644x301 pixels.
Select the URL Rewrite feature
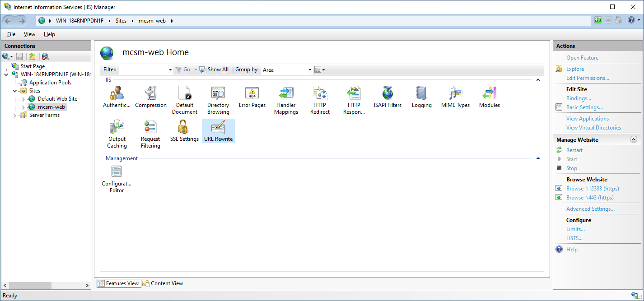[219, 131]
